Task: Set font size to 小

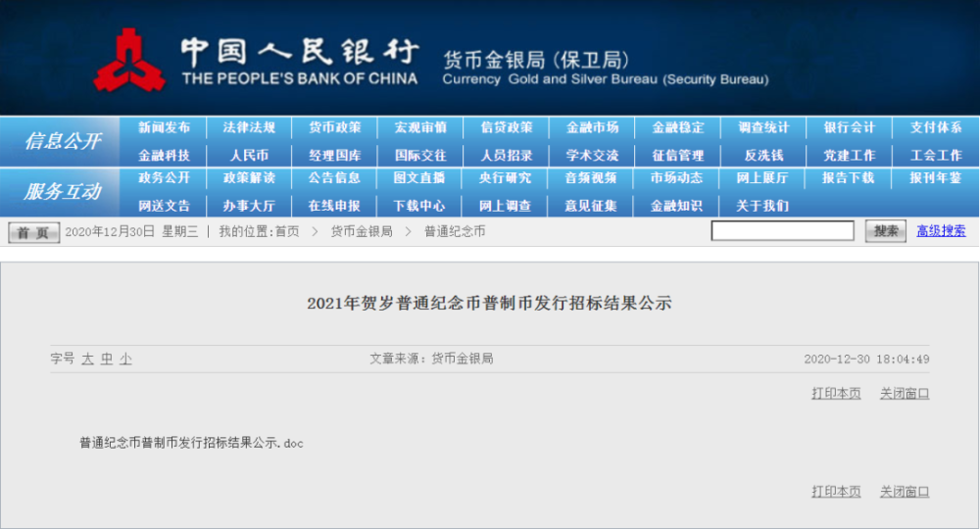Action: pyautogui.click(x=125, y=360)
